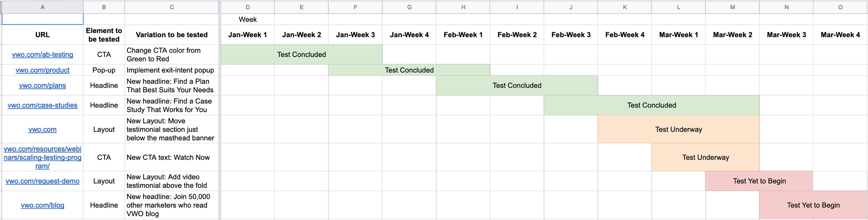The image size is (868, 220).
Task: Click the Variation to be tested header
Action: pos(171,35)
